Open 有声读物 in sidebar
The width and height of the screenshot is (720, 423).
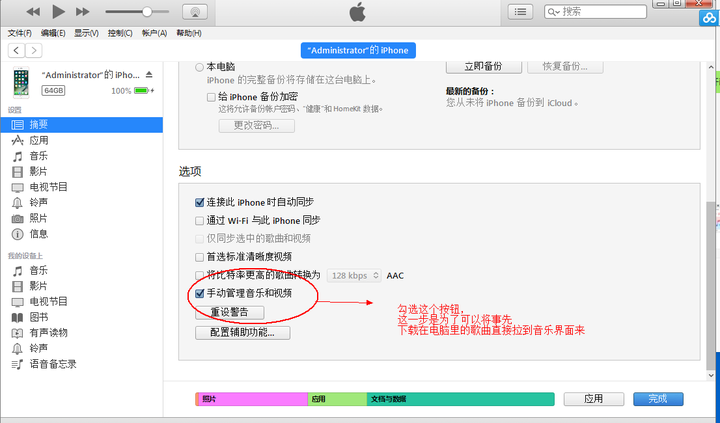82,333
